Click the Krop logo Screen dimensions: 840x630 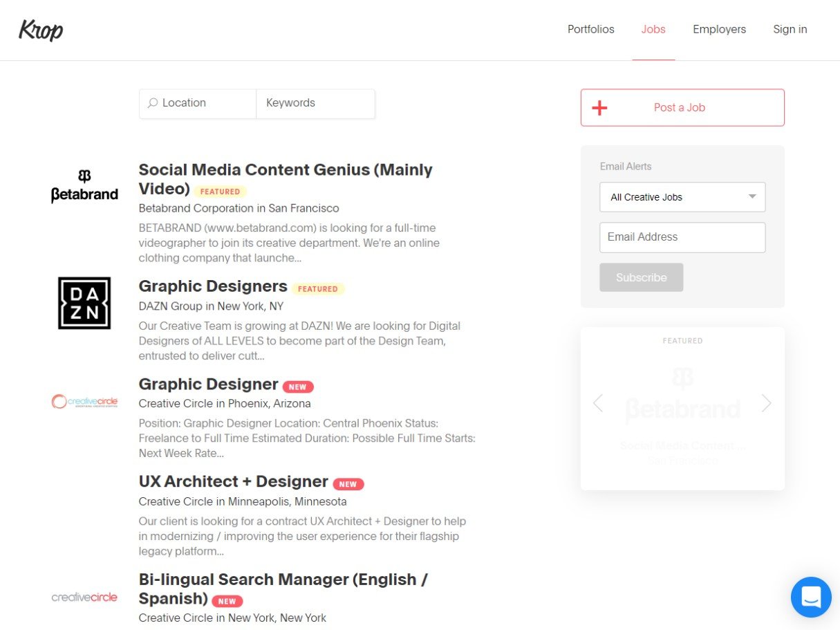[41, 30]
